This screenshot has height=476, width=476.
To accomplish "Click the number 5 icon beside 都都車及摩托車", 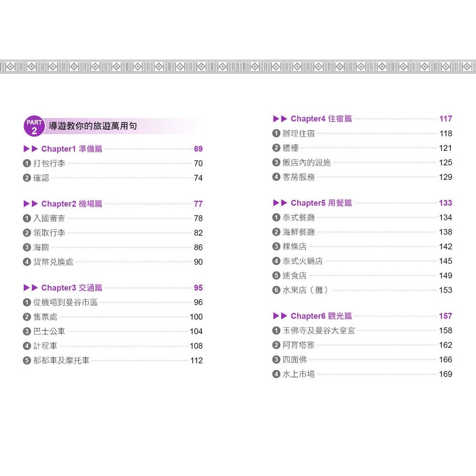I will pos(27,360).
